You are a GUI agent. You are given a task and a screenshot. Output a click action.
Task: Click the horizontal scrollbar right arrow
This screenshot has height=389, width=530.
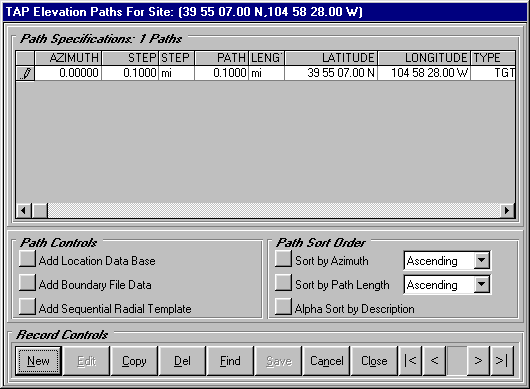507,211
